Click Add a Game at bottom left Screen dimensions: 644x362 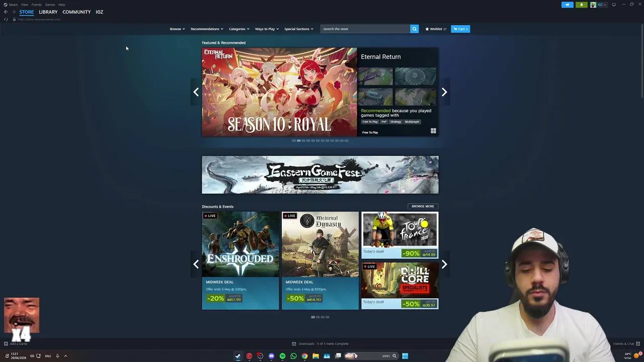[x=16, y=344]
